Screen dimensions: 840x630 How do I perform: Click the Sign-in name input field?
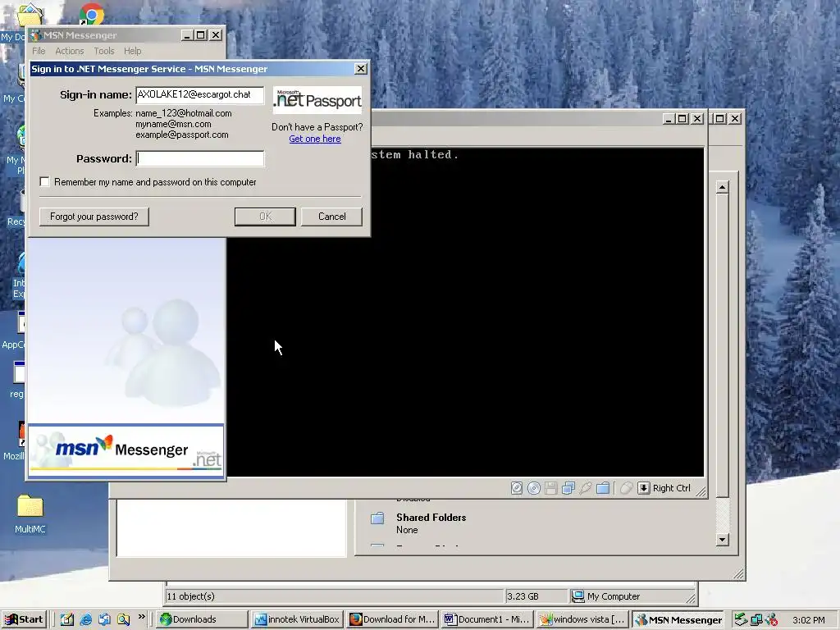point(200,95)
